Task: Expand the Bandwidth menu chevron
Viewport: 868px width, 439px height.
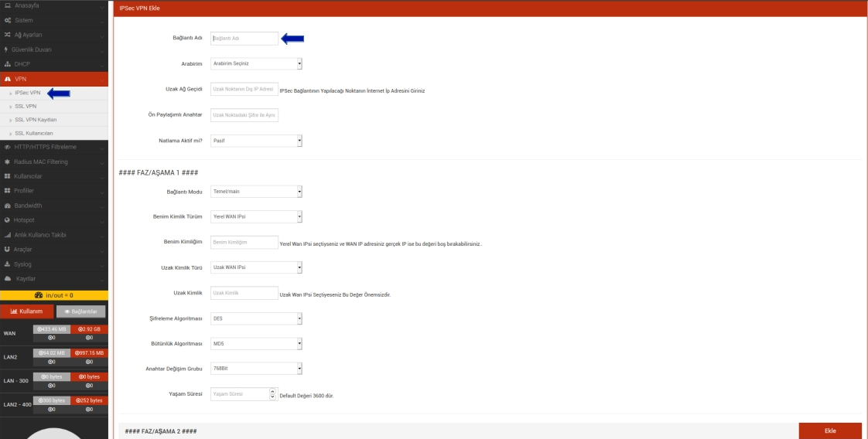Action: click(x=102, y=206)
